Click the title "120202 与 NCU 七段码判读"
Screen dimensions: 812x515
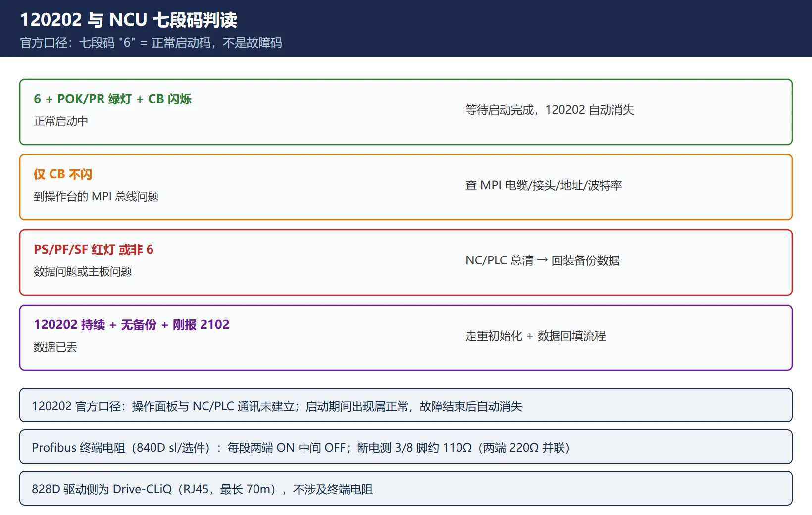click(128, 20)
